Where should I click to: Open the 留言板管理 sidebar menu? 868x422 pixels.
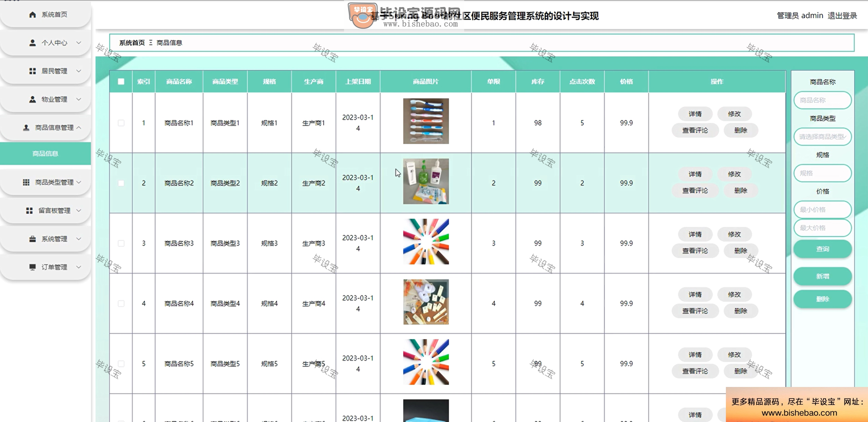(x=45, y=210)
